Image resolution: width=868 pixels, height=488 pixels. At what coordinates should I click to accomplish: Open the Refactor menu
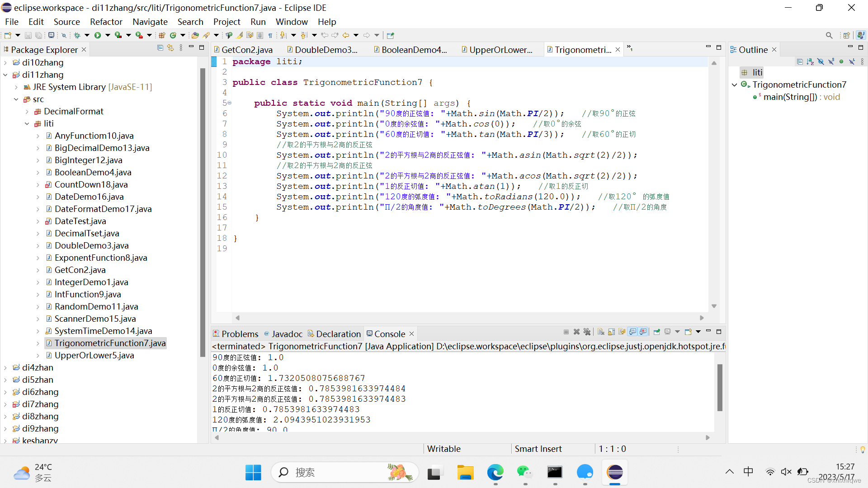(x=106, y=22)
